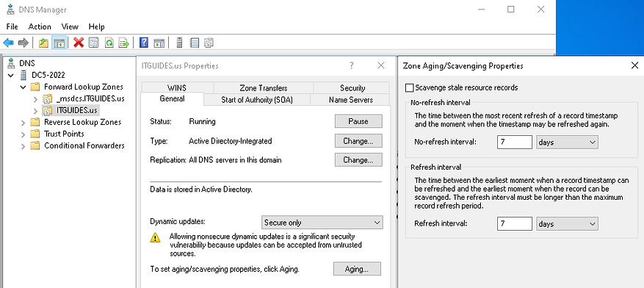Select Conditional Forwarders in the tree
The width and height of the screenshot is (644, 288).
click(x=84, y=145)
